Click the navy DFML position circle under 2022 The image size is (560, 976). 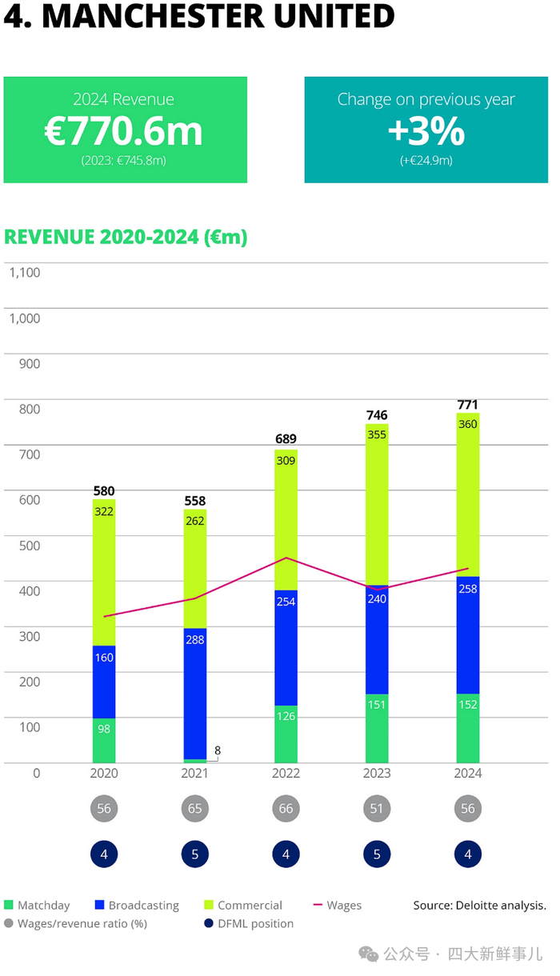[286, 854]
